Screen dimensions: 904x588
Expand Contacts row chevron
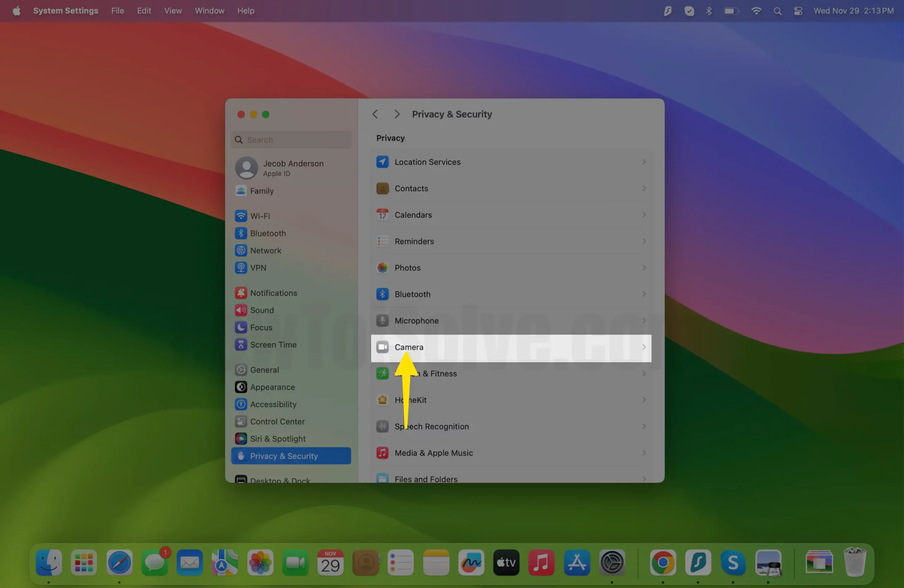tap(644, 188)
